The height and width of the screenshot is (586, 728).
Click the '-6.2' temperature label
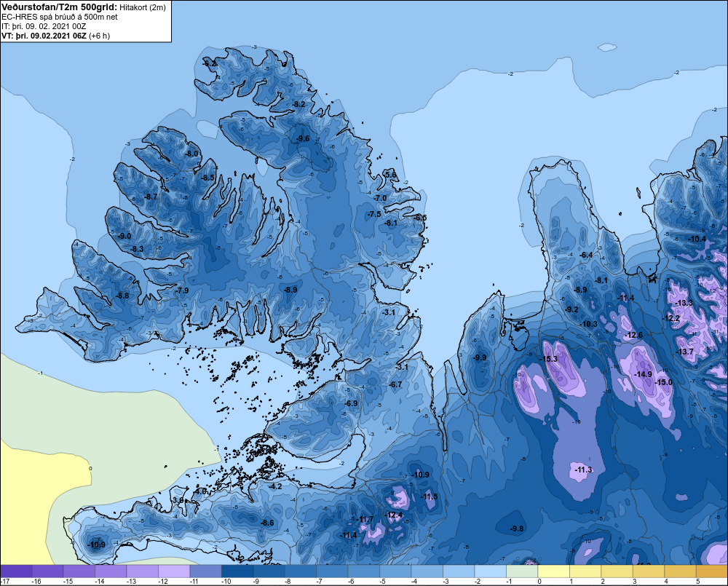[210, 63]
